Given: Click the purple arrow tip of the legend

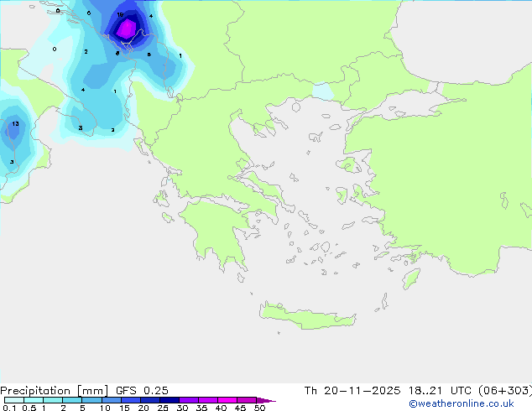Looking at the screenshot, I should [266, 400].
